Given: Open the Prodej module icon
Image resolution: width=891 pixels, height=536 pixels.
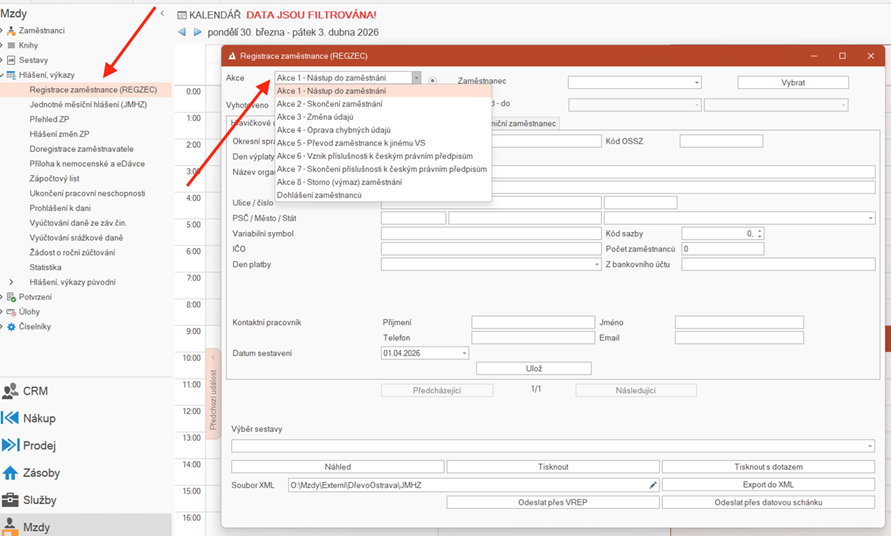Looking at the screenshot, I should (11, 445).
